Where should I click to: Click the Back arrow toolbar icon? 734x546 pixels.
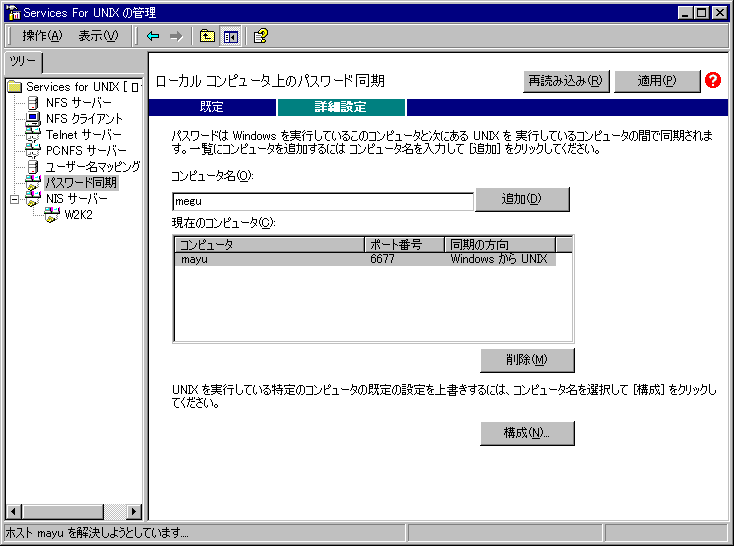point(153,36)
